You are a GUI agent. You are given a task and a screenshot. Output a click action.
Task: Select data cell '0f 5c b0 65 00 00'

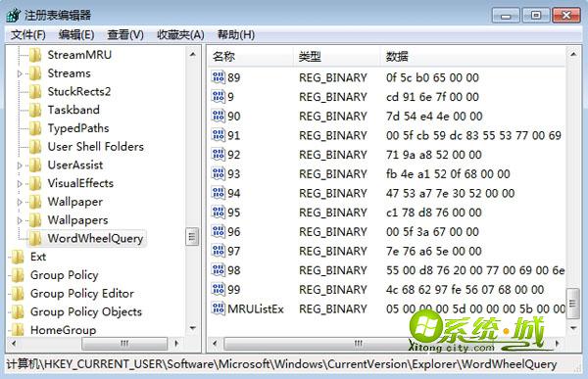(x=432, y=77)
